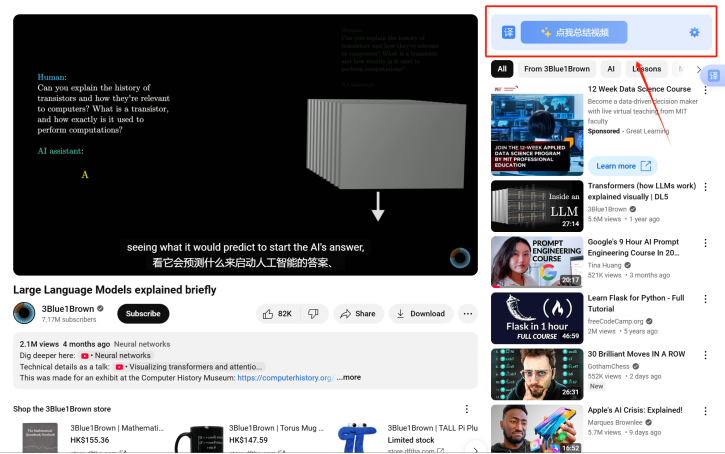Open options for Learn Flask video
Screen dimensions: 725x454
click(705, 299)
